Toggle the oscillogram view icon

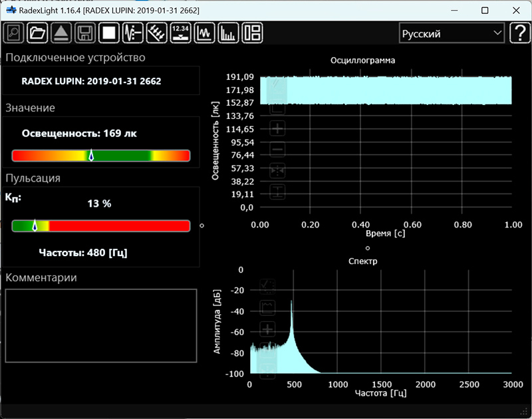(204, 33)
